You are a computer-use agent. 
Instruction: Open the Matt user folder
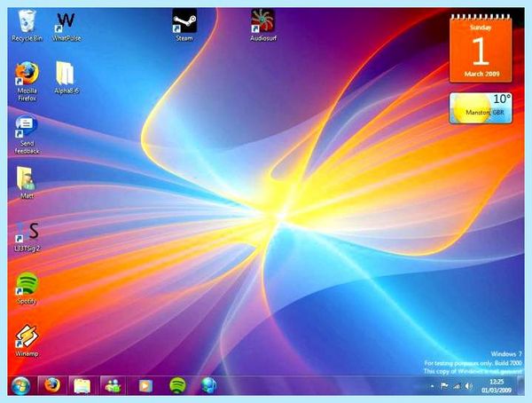coord(27,183)
